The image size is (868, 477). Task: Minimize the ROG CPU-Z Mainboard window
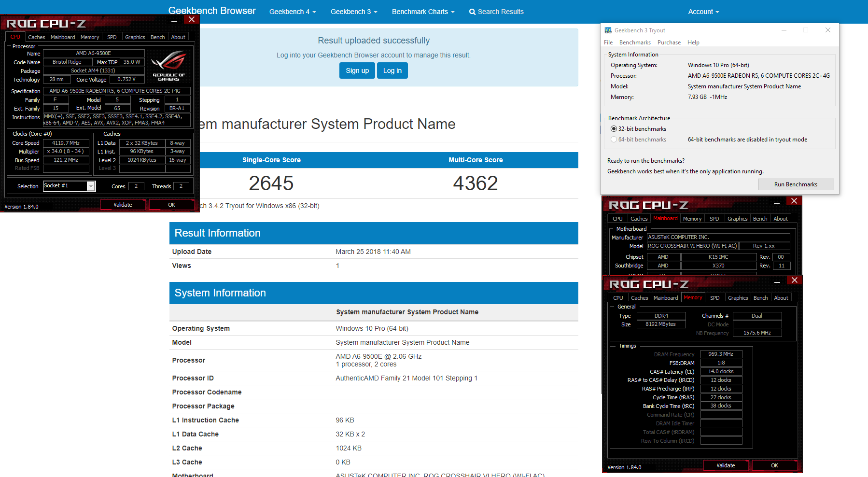tap(777, 203)
